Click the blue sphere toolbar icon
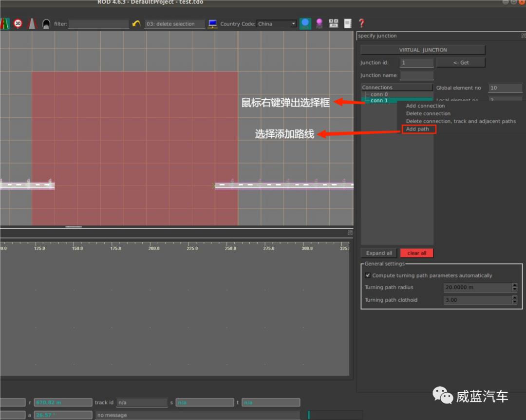526x420 pixels. click(x=305, y=23)
